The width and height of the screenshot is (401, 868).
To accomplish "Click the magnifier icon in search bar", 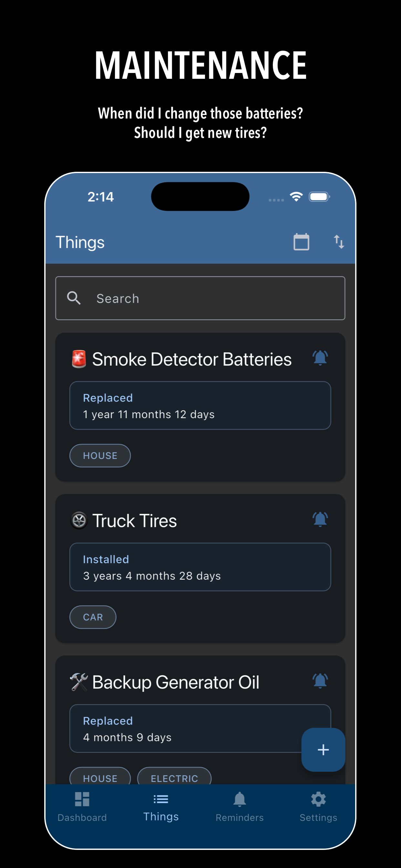I will (74, 298).
